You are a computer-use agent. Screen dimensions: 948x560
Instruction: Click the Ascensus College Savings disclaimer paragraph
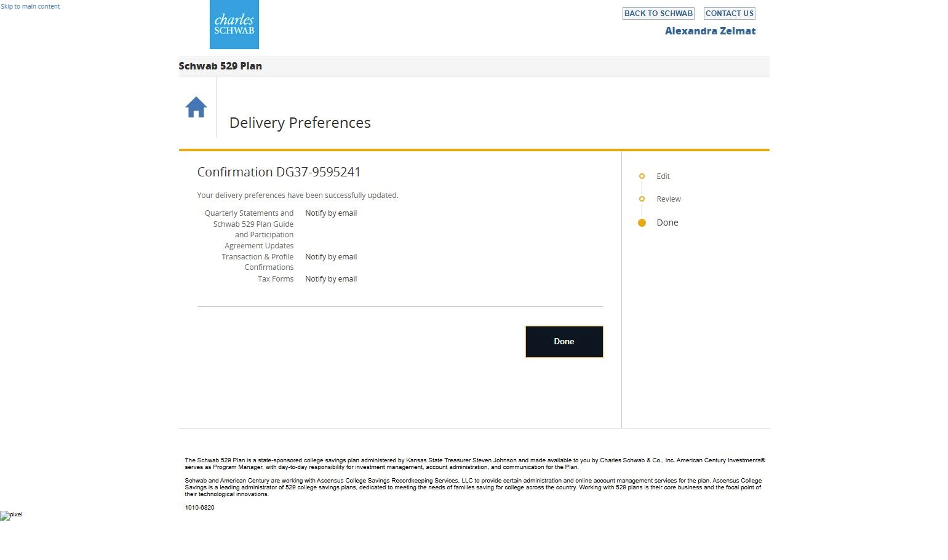tap(474, 487)
